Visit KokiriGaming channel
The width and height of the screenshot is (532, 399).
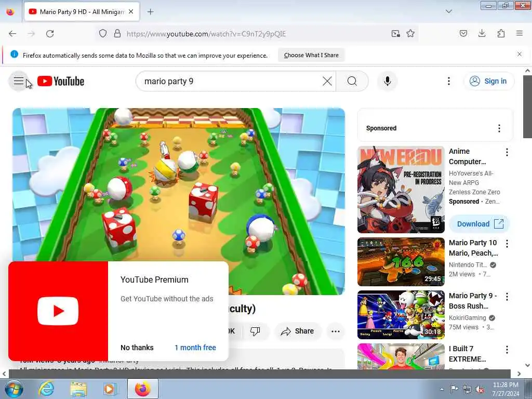467,317
